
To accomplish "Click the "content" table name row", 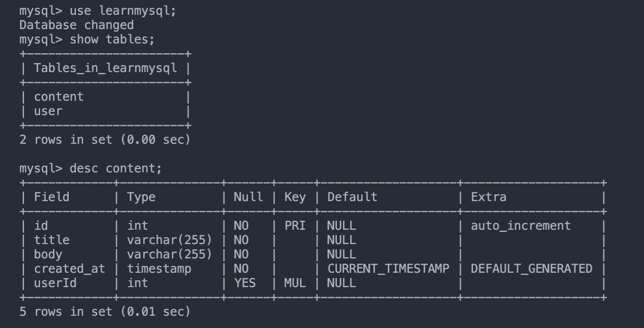I will click(x=59, y=97).
